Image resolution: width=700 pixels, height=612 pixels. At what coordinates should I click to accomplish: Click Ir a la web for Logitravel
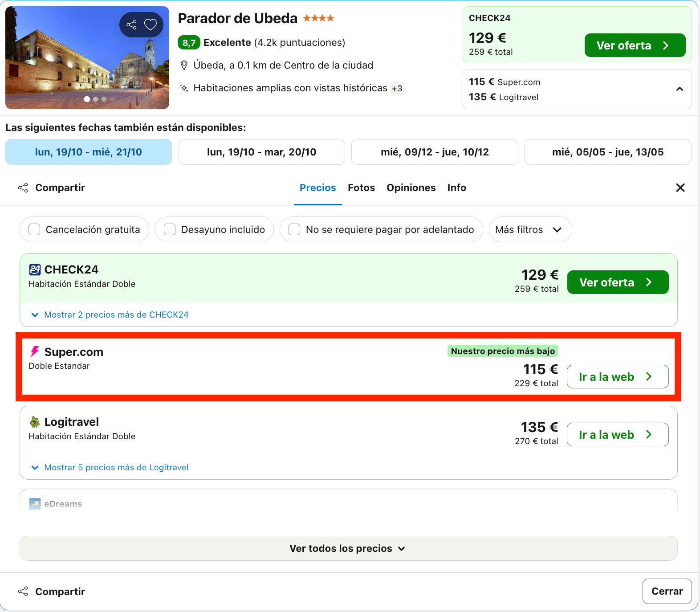click(618, 435)
